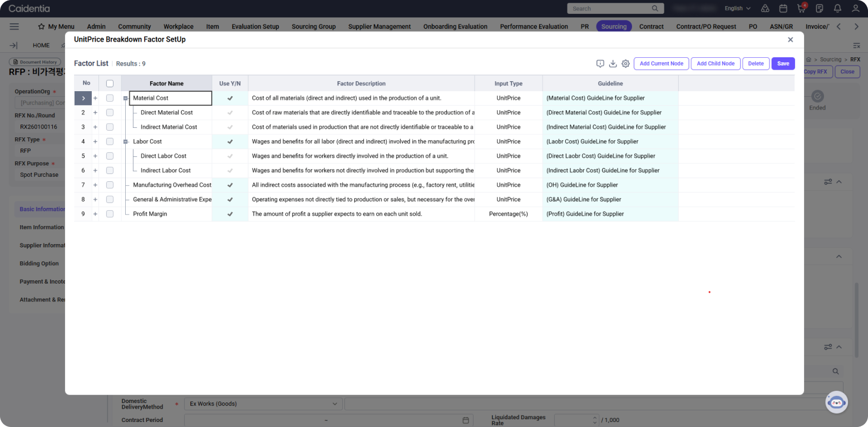Open the calendar icon in header
The height and width of the screenshot is (427, 868).
pos(783,8)
